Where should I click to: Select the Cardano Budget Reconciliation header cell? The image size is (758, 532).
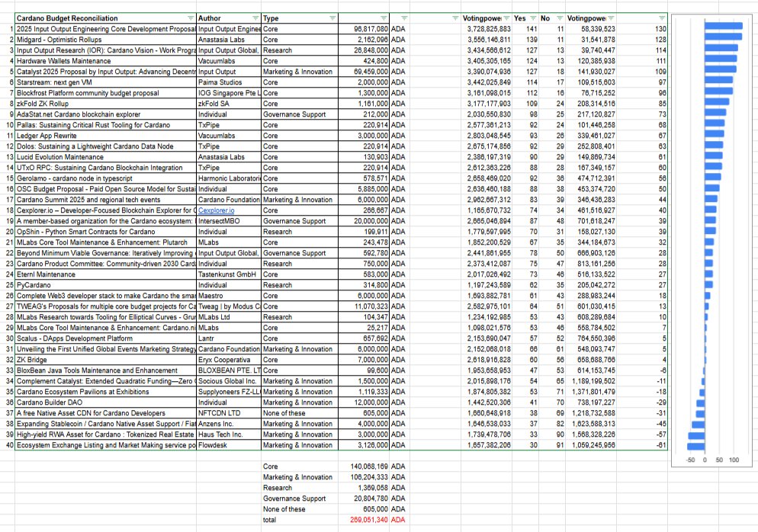pyautogui.click(x=105, y=18)
